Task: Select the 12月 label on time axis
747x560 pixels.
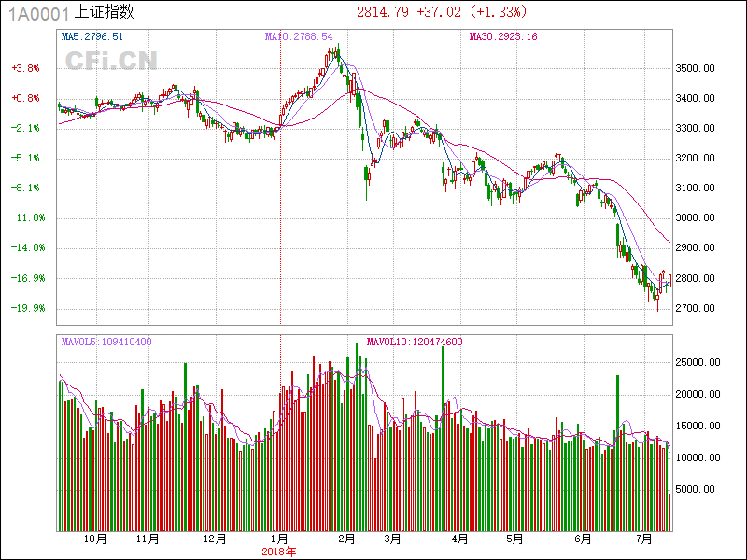Action: point(215,539)
